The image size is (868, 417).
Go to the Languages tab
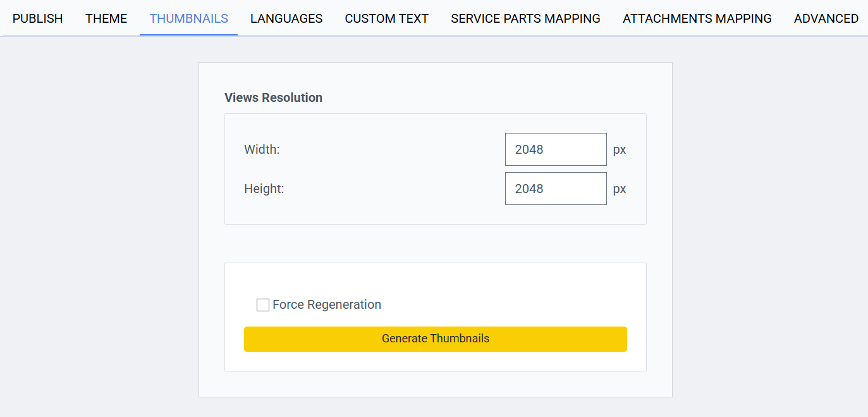click(286, 18)
